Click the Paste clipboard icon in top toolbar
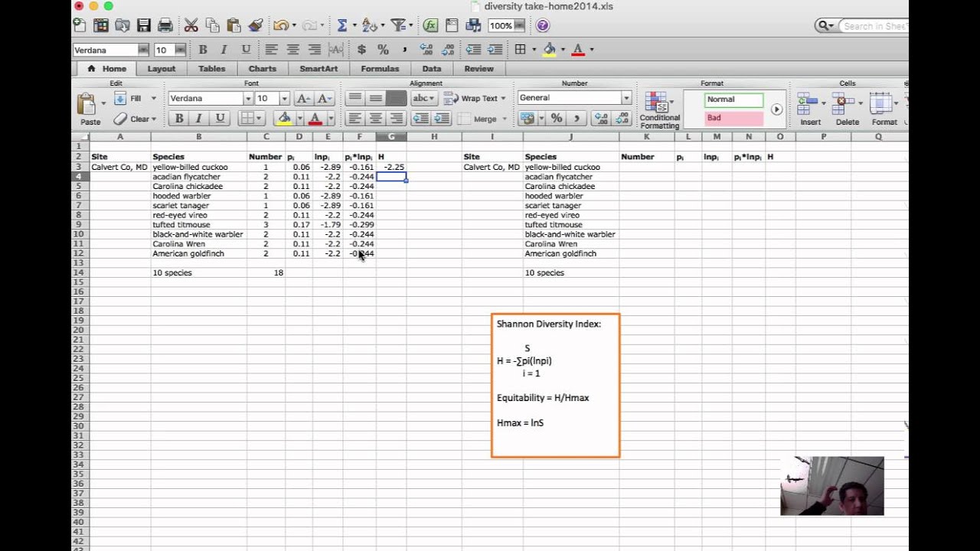The height and width of the screenshot is (551, 980). click(234, 25)
